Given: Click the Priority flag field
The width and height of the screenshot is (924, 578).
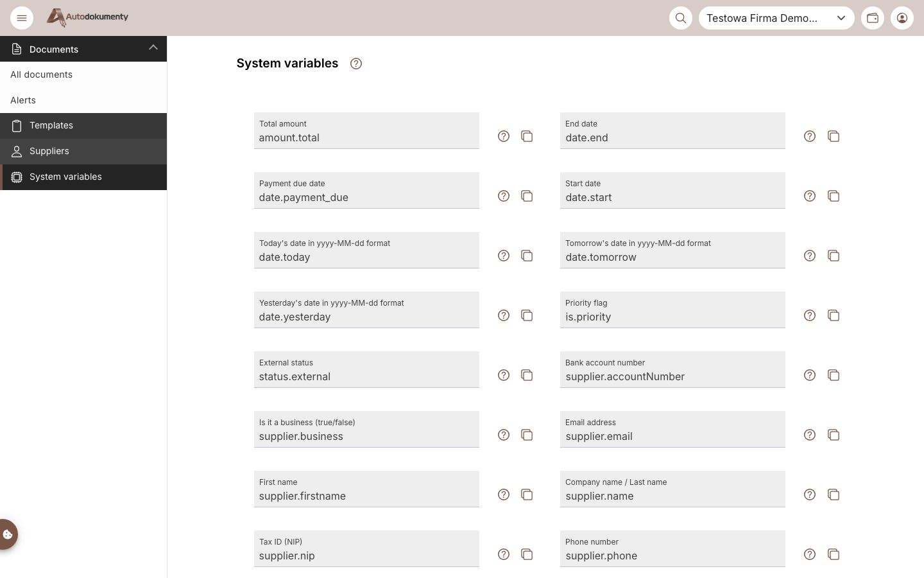Looking at the screenshot, I should (x=672, y=310).
